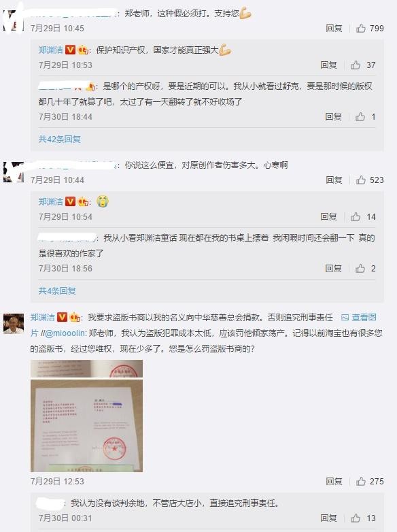This screenshot has width=397, height=532.
Task: Reply to the 7月29日 12:53 post
Action: [x=334, y=481]
